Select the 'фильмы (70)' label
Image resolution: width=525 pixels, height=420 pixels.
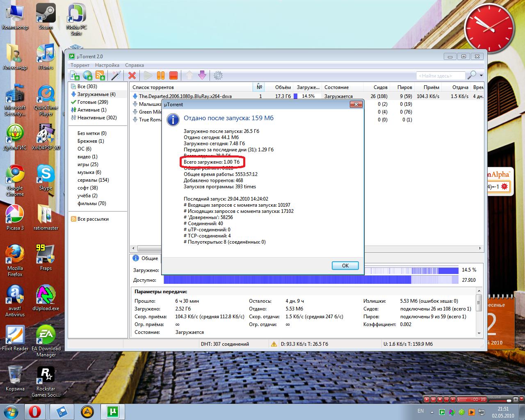click(91, 203)
